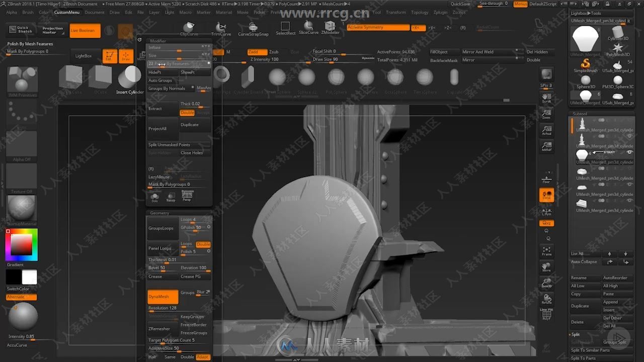Toggle Live Boolean rendering
Image resolution: width=644 pixels, height=362 pixels.
point(85,31)
